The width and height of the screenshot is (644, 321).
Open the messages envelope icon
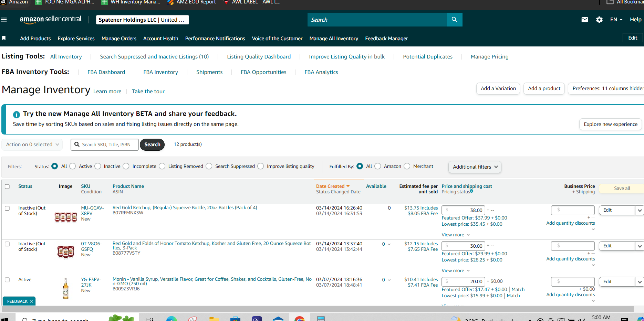click(x=585, y=20)
